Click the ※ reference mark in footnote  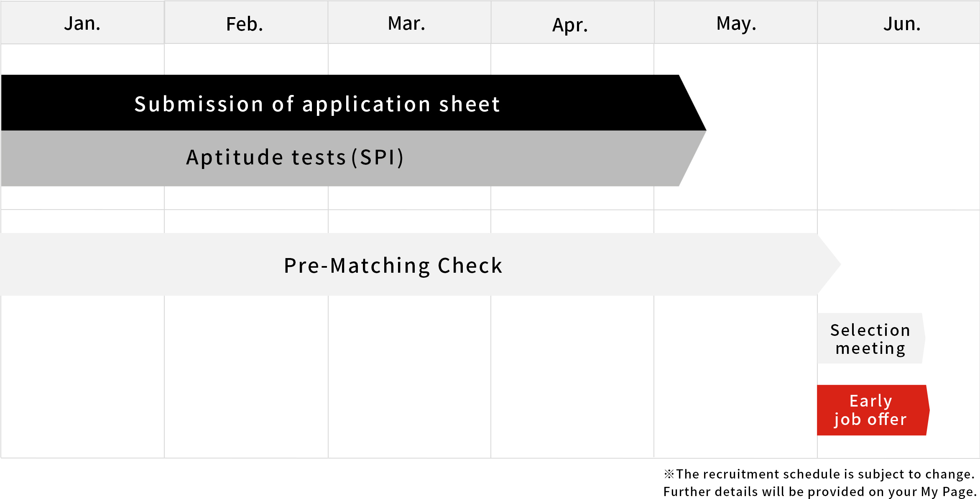coord(669,474)
